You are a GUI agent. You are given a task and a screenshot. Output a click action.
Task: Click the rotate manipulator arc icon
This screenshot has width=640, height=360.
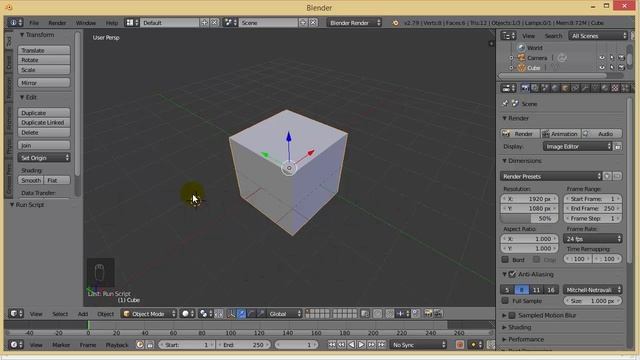(251, 314)
